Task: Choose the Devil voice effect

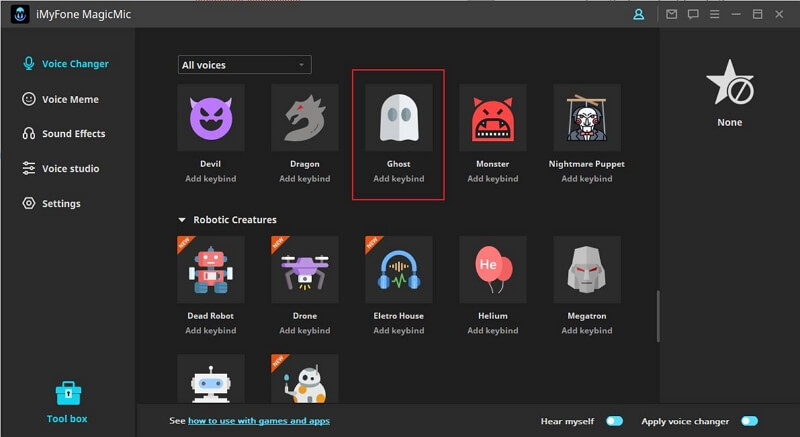Action: point(211,118)
